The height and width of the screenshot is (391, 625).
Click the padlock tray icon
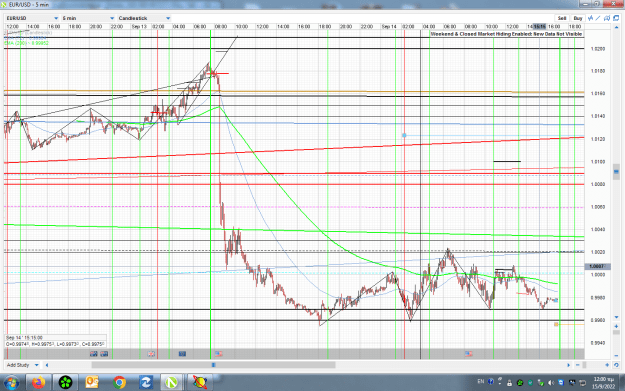tap(509, 383)
